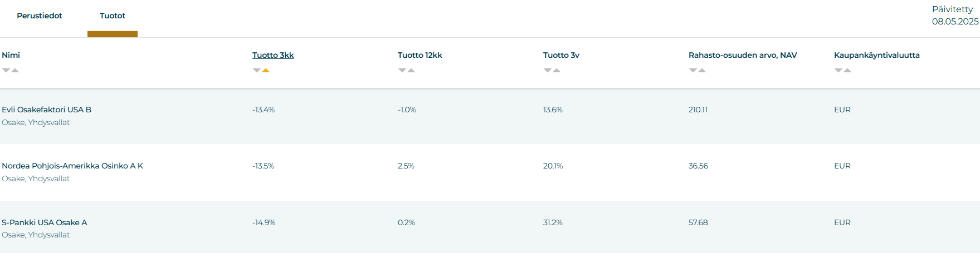Click the Tuotto 3kk column header link
Image resolution: width=980 pixels, height=253 pixels.
(273, 55)
